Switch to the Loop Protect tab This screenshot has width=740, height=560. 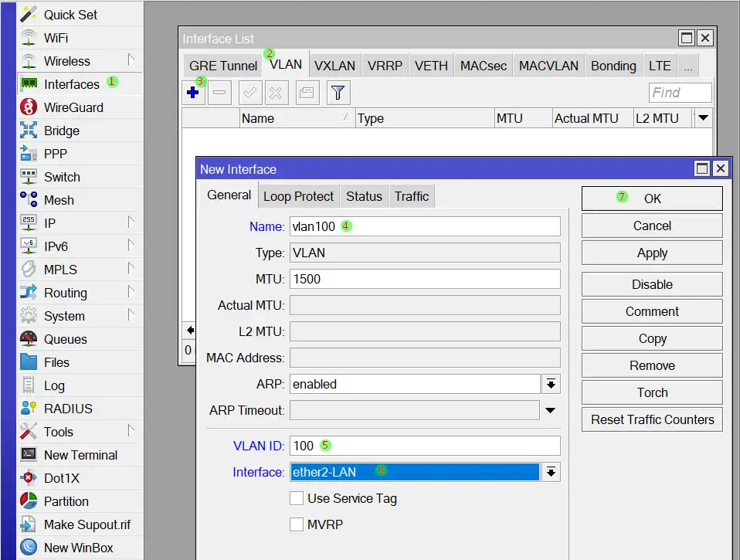click(x=298, y=196)
